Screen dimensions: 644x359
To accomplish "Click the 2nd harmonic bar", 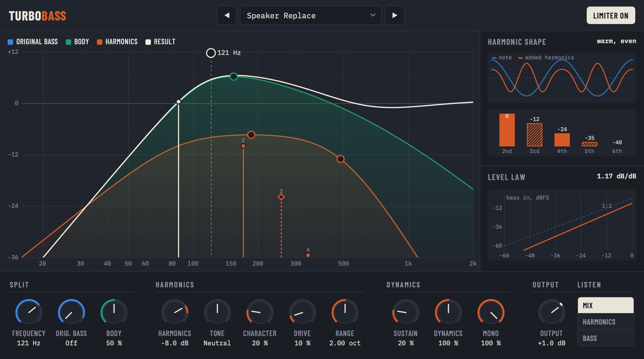I will coord(507,130).
